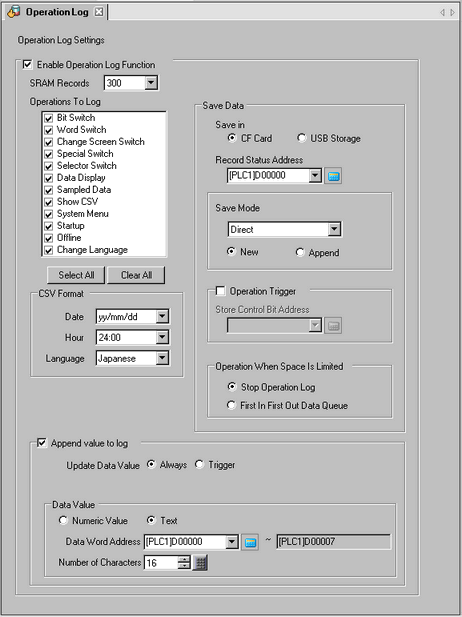
Task: Click the Operation Log tab icon
Action: [x=13, y=12]
